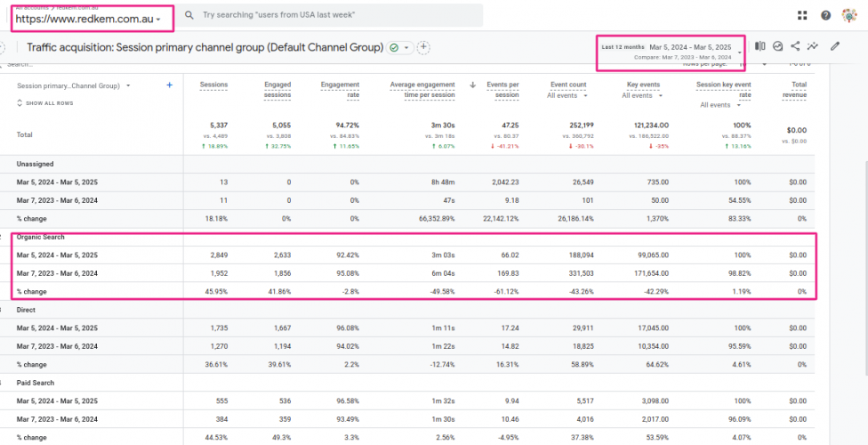Viewport: 868px width, 445px height.
Task: Expand table with SHOW ALL ROWS
Action: [x=45, y=103]
